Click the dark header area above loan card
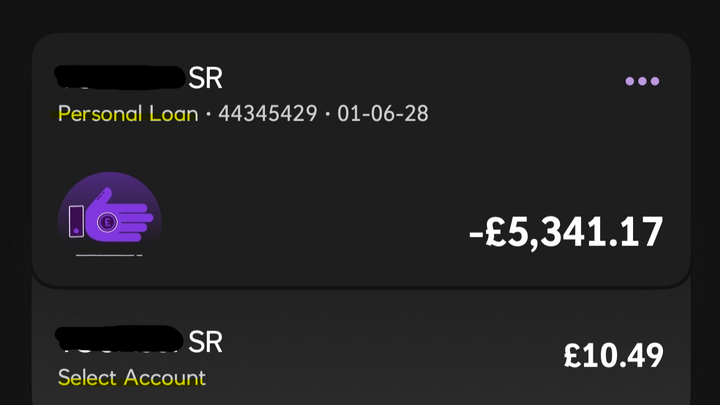 point(360,15)
